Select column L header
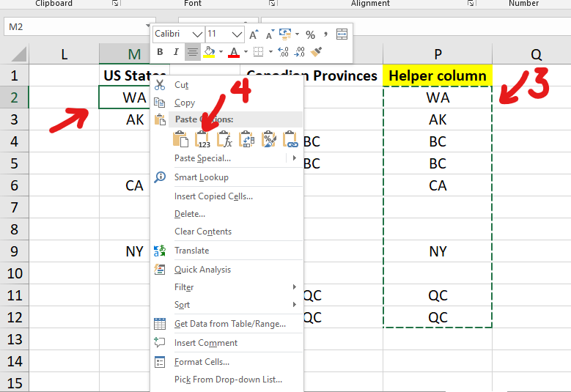Screen dimensions: 571x392 [x=64, y=54]
